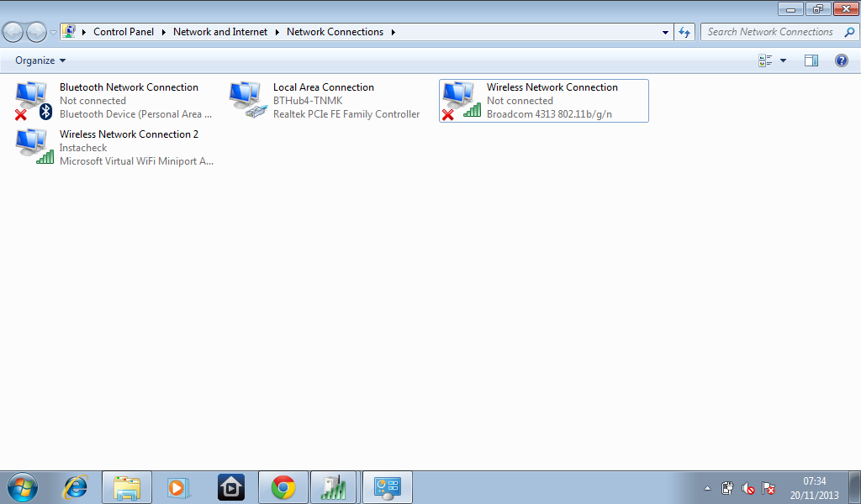Screen dimensions: 861x504
Task: Show the preview pane
Action: click(811, 60)
